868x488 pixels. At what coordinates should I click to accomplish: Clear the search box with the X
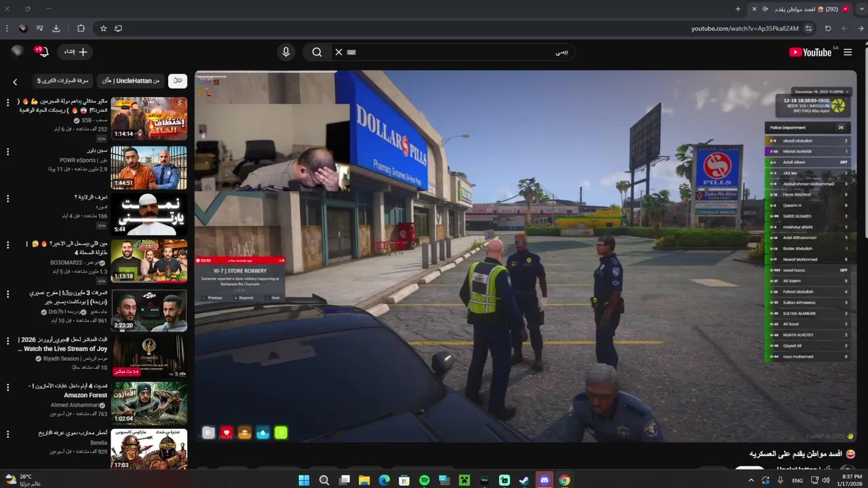click(339, 52)
